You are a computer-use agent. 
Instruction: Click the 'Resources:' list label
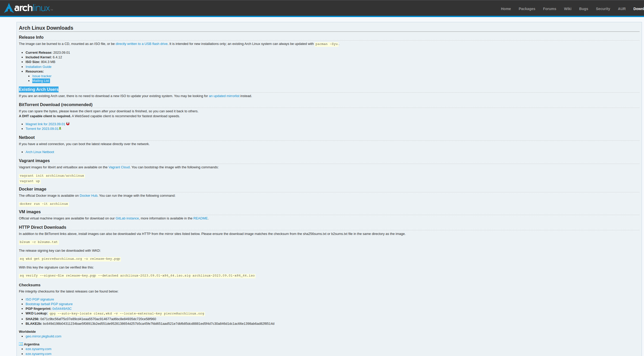click(35, 72)
